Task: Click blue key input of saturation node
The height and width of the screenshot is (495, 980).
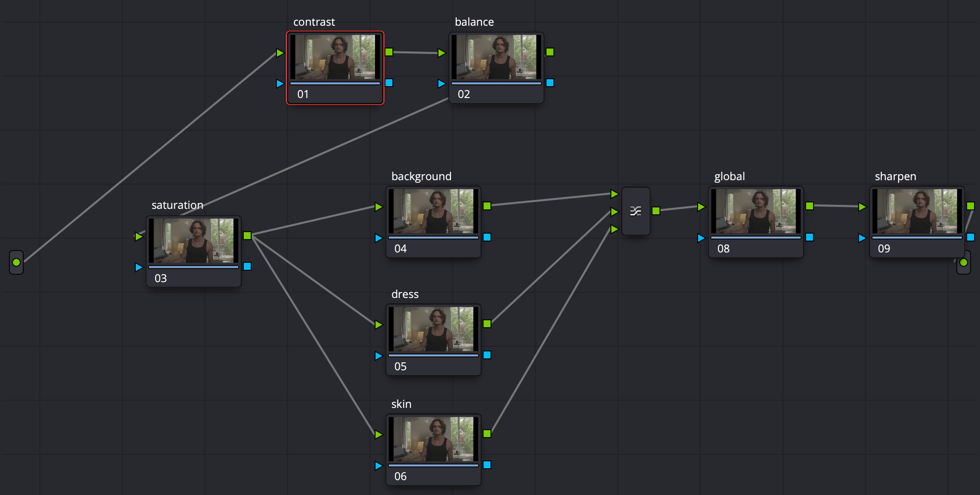Action: (x=139, y=267)
